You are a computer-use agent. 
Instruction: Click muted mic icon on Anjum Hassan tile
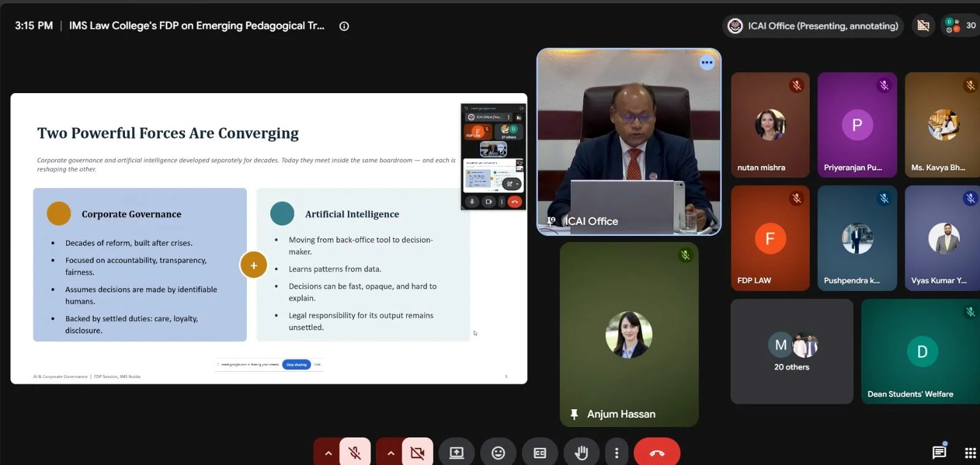point(685,255)
